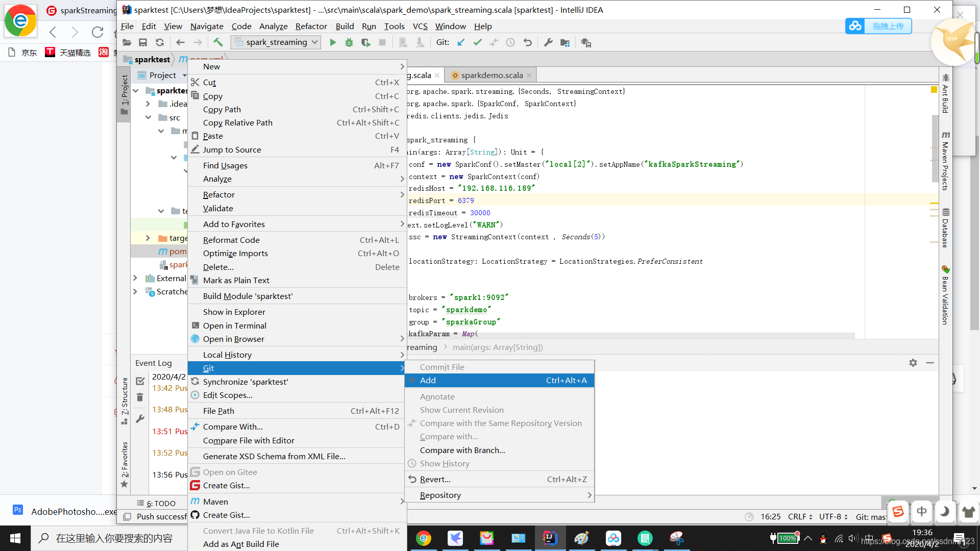Choose Compare with Branch... option
This screenshot has height=551, width=980.
(x=500, y=450)
